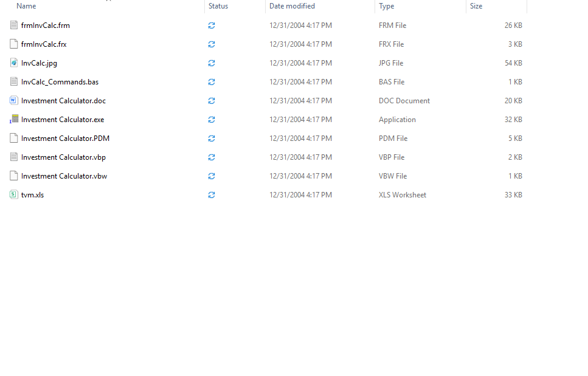Screen dimensions: 588x376
Task: Click sync status icon for tvm.xls
Action: [x=212, y=195]
